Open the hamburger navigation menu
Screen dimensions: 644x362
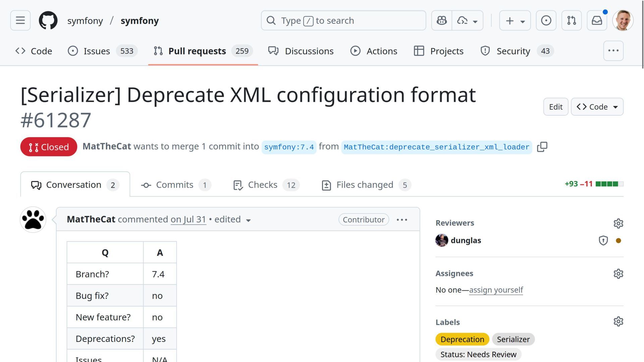pos(20,20)
